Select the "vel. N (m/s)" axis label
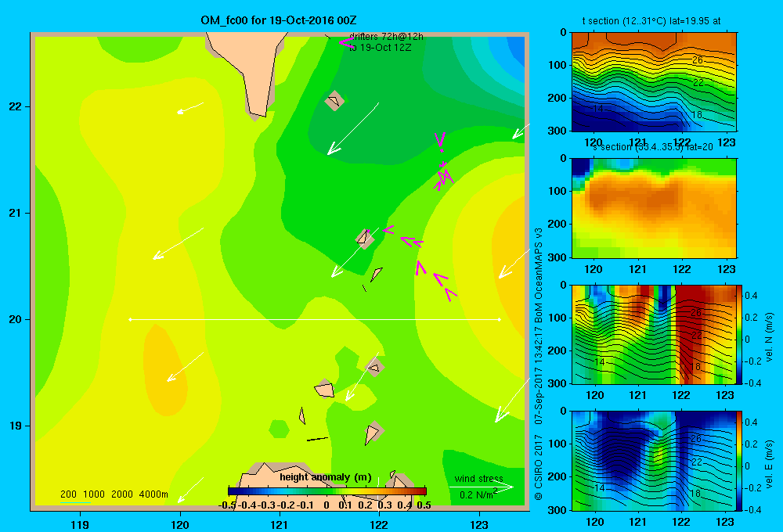The image size is (783, 532). pyautogui.click(x=770, y=337)
